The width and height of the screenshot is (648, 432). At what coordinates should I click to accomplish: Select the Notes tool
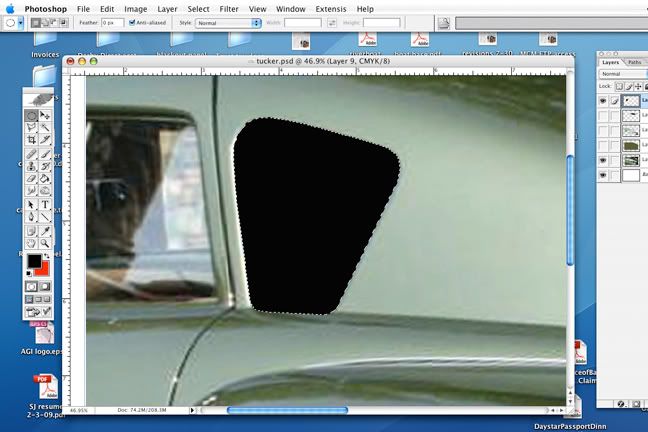coord(31,231)
